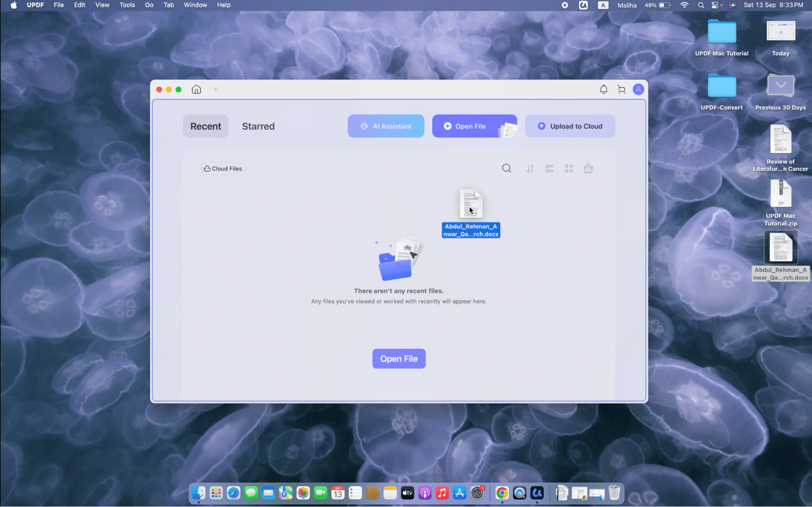Open the Go menu
The image size is (812, 507).
click(149, 5)
